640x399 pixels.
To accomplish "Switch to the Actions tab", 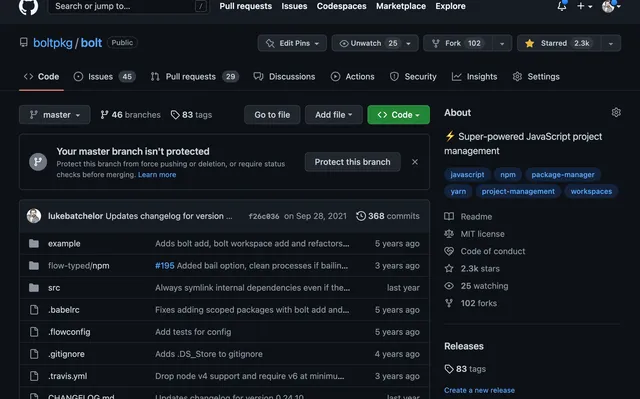I will point(352,77).
